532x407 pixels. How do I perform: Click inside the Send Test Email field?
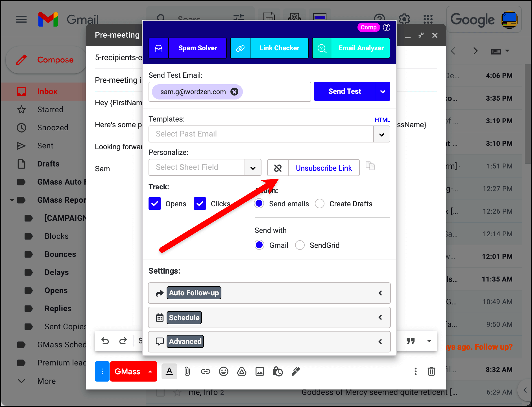click(230, 92)
